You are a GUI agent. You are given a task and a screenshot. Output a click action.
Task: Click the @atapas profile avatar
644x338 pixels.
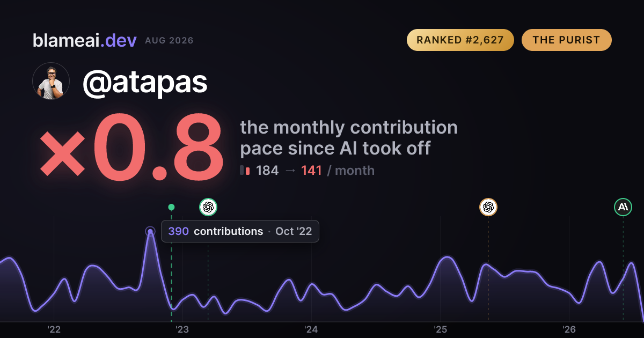[51, 81]
